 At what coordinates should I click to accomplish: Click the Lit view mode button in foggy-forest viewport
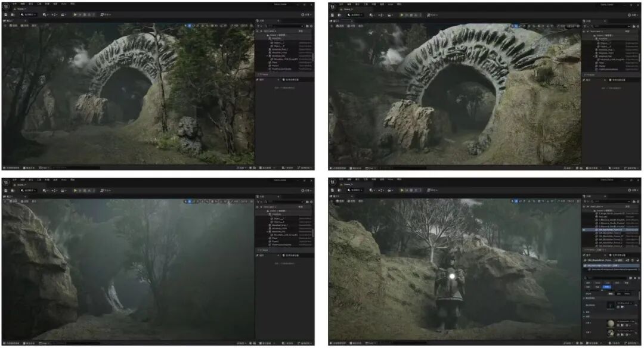pyautogui.click(x=24, y=201)
